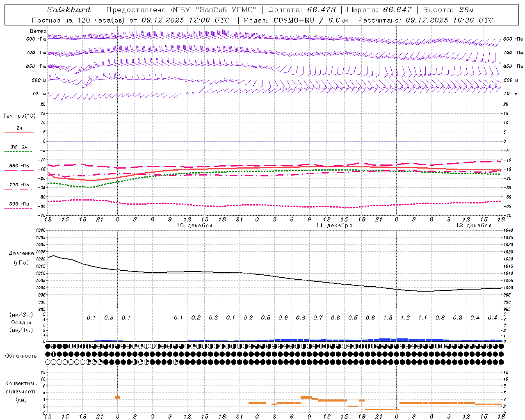Click the 'Долгота: 66.473' value
The image size is (525, 420).
tap(302, 10)
